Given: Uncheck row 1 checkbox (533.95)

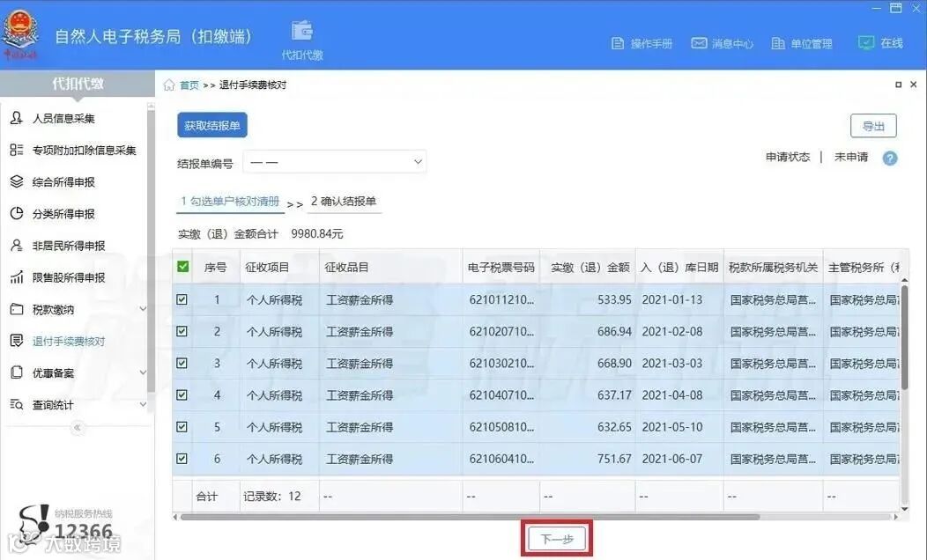Looking at the screenshot, I should 182,299.
